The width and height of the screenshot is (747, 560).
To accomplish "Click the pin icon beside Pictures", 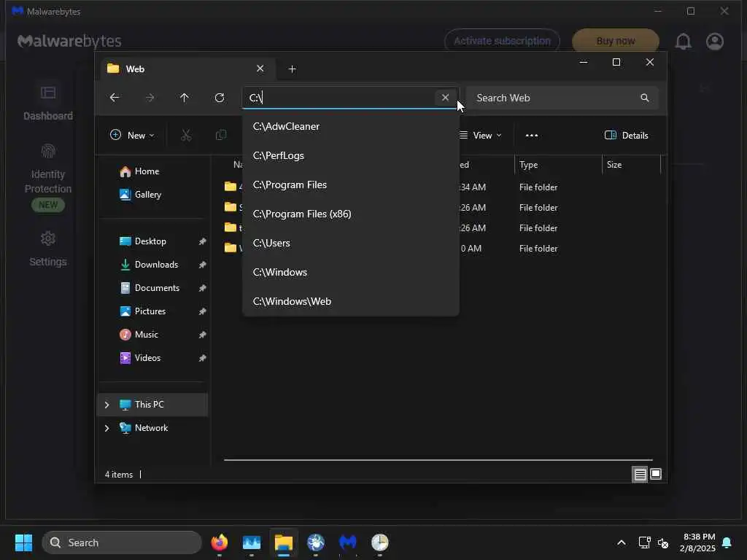I will coord(203,311).
